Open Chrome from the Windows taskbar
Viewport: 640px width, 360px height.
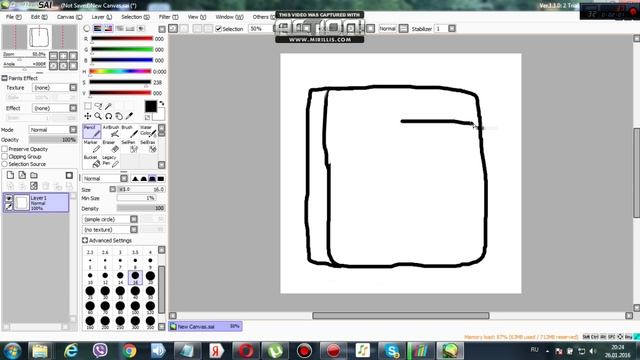pos(129,351)
